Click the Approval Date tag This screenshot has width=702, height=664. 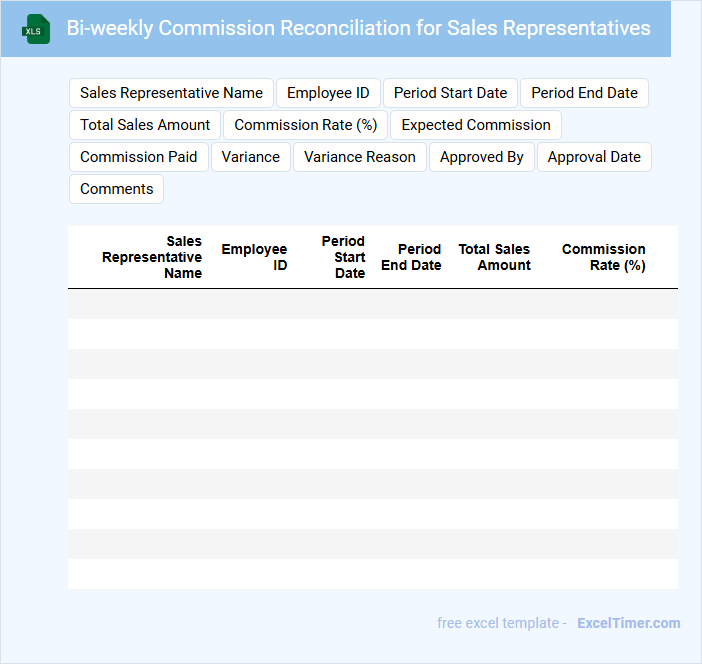pyautogui.click(x=594, y=157)
